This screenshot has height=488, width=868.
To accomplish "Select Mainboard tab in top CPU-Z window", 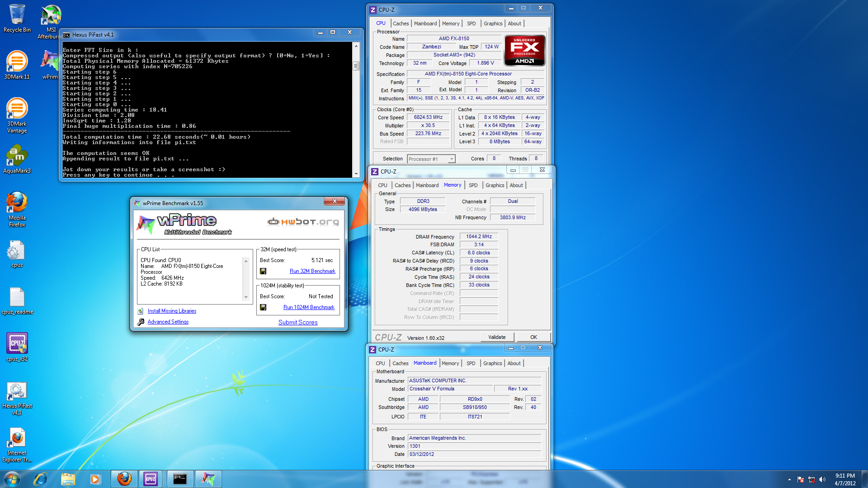I will (425, 23).
